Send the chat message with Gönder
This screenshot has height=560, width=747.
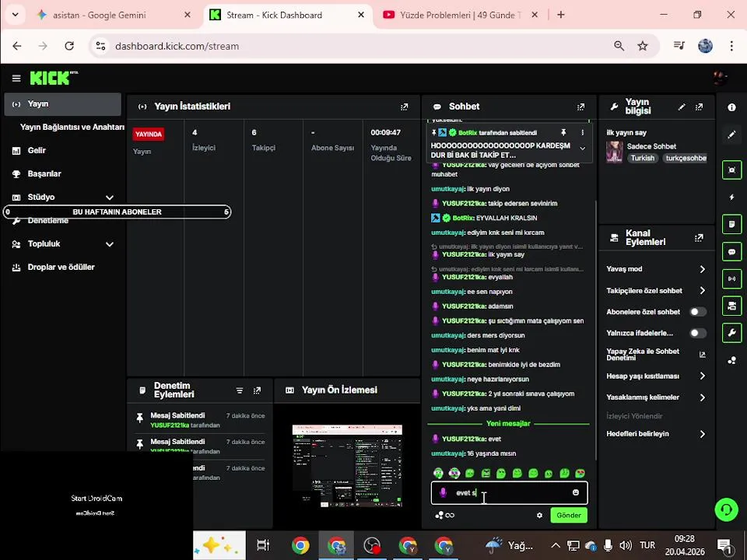[569, 515]
